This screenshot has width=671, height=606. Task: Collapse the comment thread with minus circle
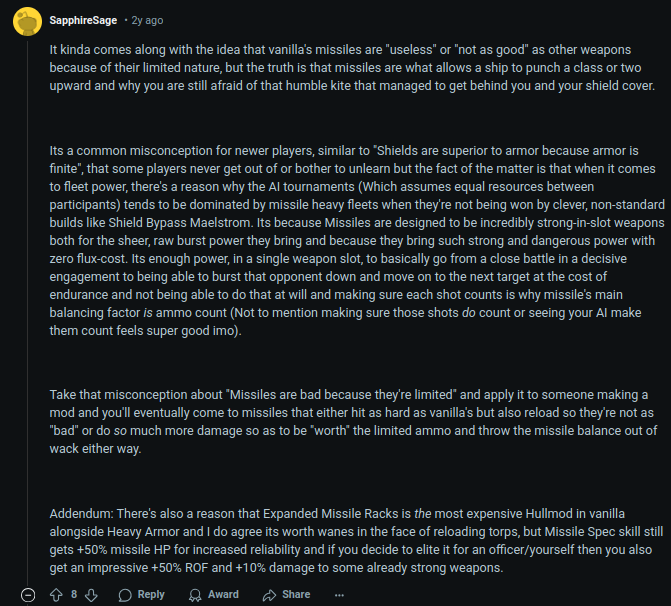coord(28,595)
